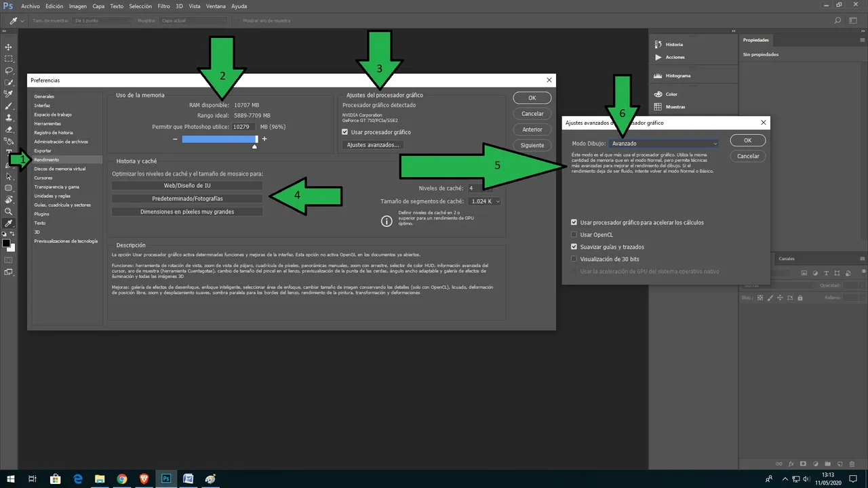Open the Propiedades panel menu
Image resolution: width=868 pixels, height=488 pixels.
(x=861, y=40)
